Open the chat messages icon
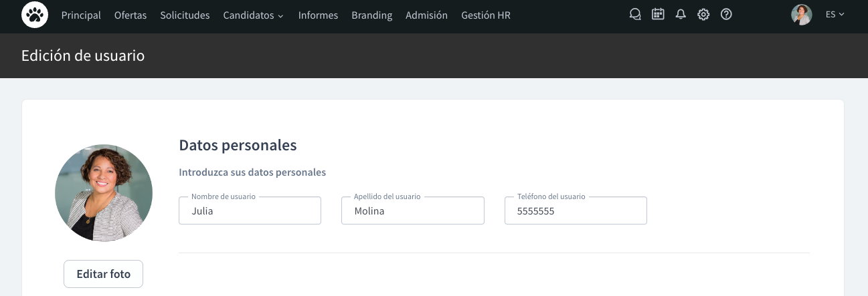The image size is (868, 296). point(635,14)
